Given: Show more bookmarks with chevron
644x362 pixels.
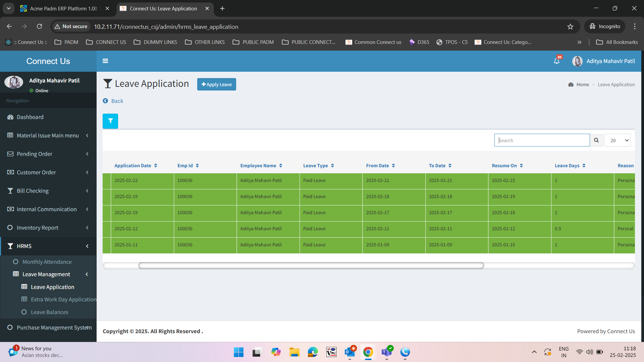Looking at the screenshot, I should (579, 42).
